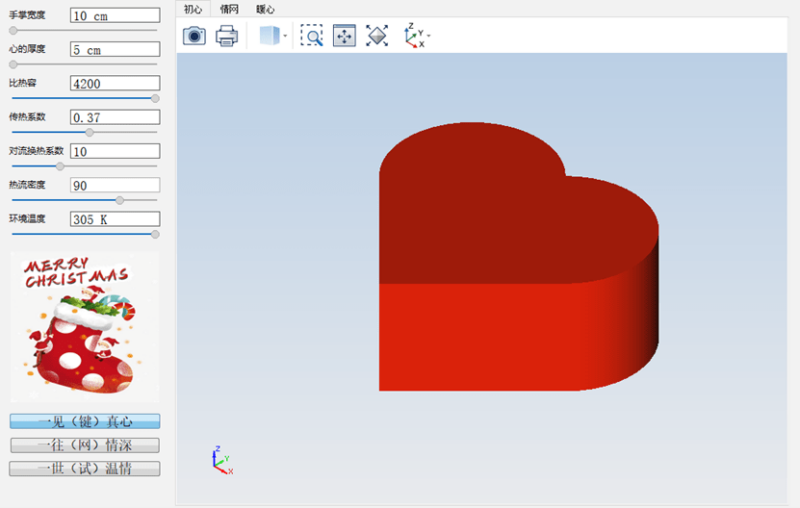The height and width of the screenshot is (508, 800).
Task: Select the Zoom Box magnifier tool
Action: tap(312, 36)
